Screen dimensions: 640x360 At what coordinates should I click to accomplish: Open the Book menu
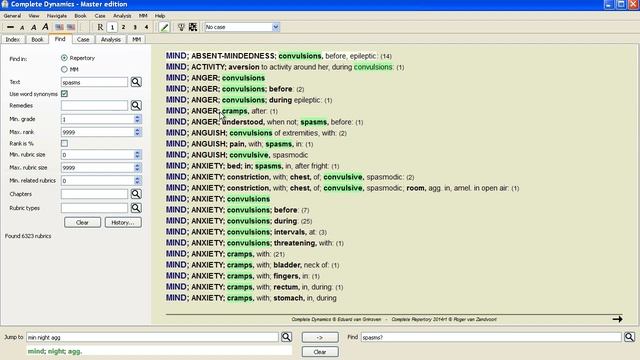coord(80,16)
